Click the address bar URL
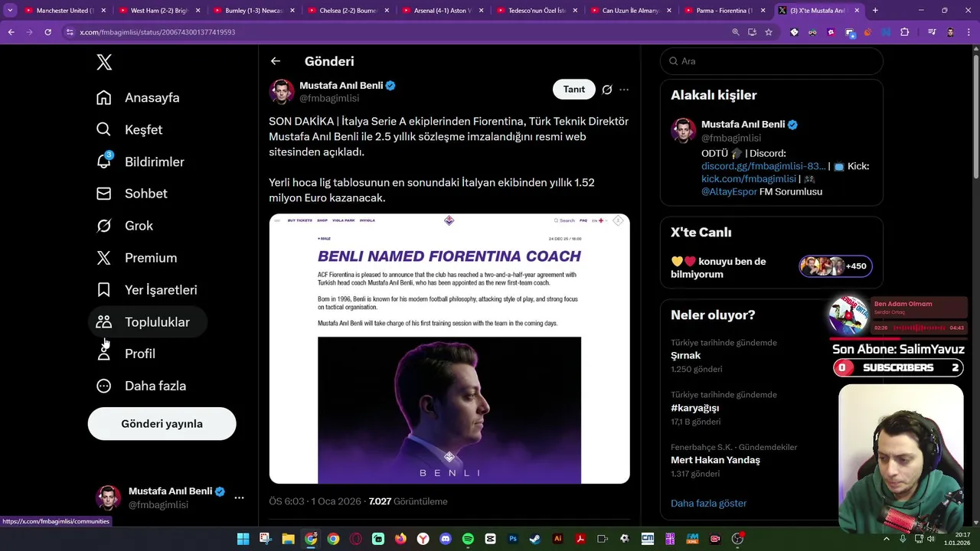Viewport: 980px width, 551px height. (157, 32)
